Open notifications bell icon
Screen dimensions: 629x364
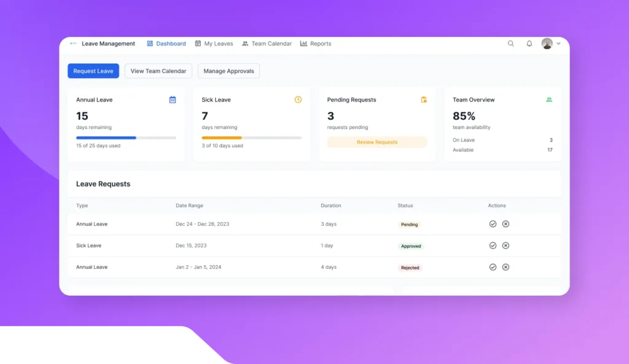(529, 44)
